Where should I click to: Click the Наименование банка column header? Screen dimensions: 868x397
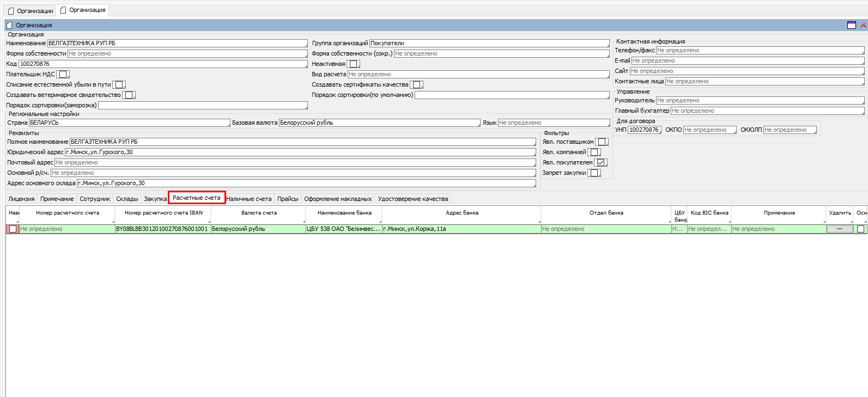pos(344,213)
